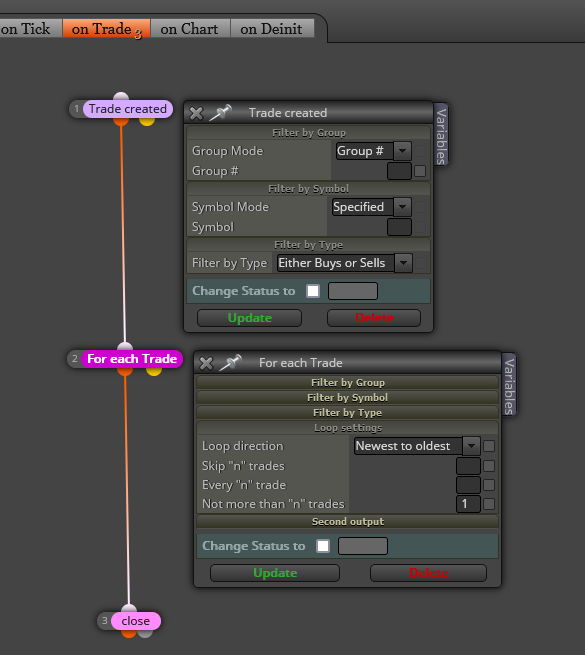Click Update in For each Trade panel
This screenshot has width=585, height=655.
[x=275, y=573]
